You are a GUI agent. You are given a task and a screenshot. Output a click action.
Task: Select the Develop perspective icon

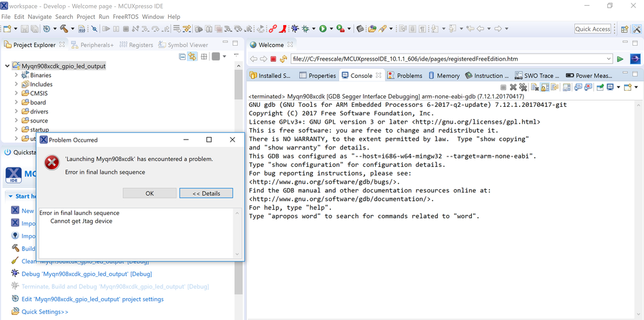637,29
